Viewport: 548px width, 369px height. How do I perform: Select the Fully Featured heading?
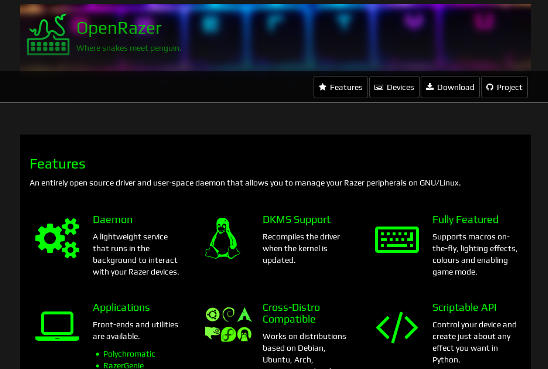pos(465,219)
